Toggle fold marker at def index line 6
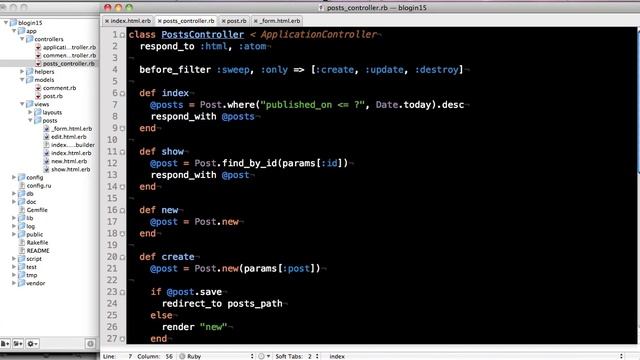The image size is (640, 360). [x=122, y=93]
